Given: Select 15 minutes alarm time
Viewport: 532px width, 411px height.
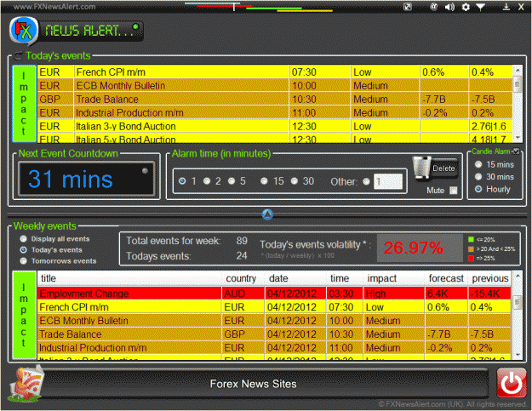Looking at the screenshot, I should 264,181.
